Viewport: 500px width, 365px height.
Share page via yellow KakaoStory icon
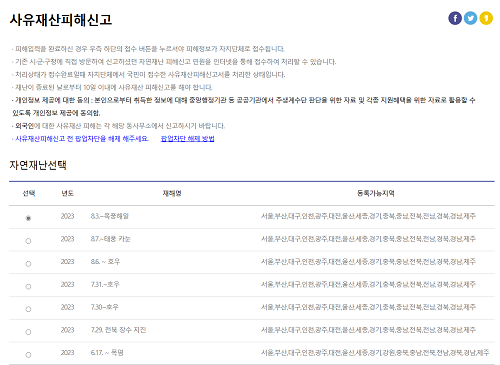point(486,18)
